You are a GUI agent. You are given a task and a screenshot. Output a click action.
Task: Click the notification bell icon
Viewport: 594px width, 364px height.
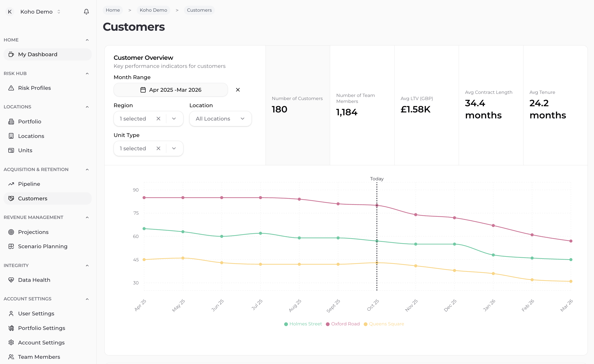coord(86,12)
